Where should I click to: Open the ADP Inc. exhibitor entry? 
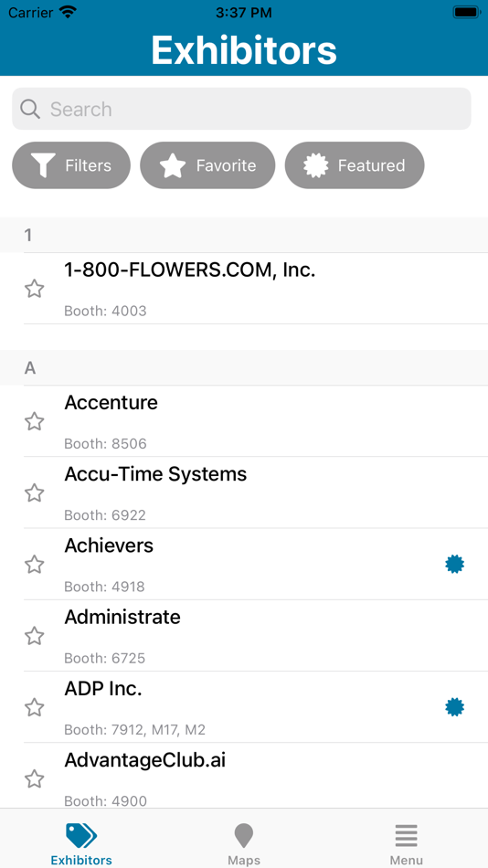(x=255, y=707)
